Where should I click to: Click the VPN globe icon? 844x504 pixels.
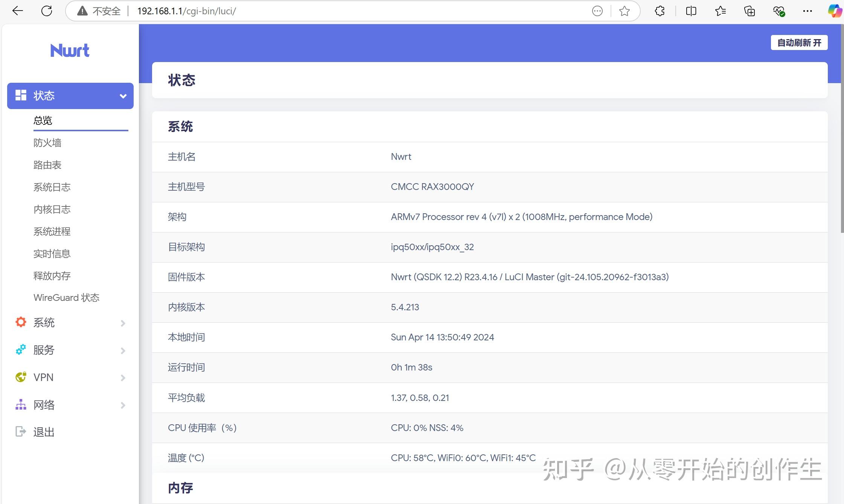[20, 377]
